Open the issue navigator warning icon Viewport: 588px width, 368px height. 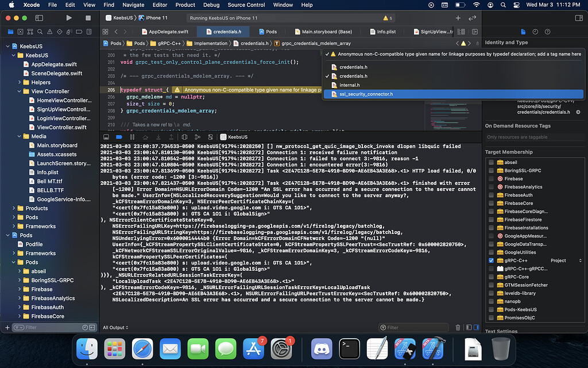[49, 32]
